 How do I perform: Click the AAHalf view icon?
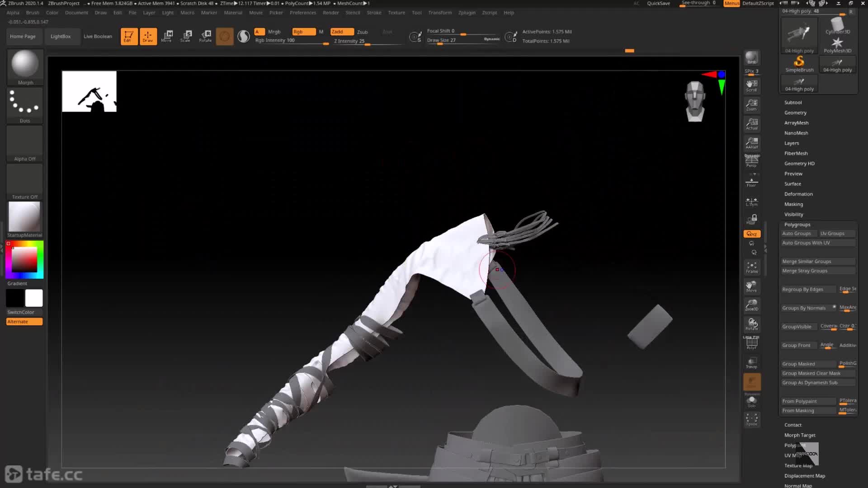coord(752,142)
